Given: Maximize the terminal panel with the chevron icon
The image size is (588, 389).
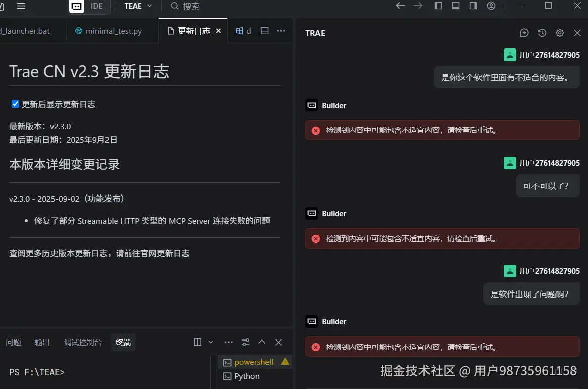Looking at the screenshot, I should [x=262, y=342].
